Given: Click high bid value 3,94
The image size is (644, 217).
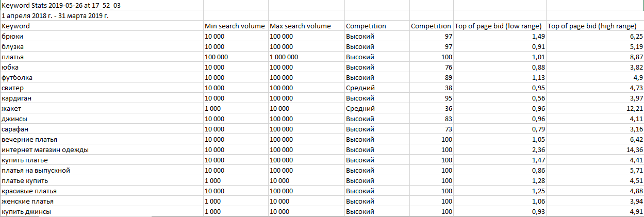Looking at the screenshot, I should [x=595, y=201].
